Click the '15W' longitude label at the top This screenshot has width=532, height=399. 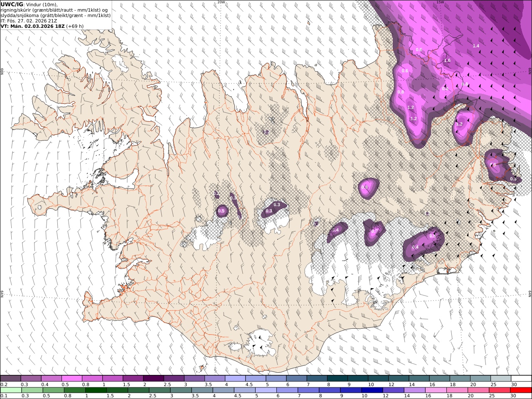tap(440, 2)
